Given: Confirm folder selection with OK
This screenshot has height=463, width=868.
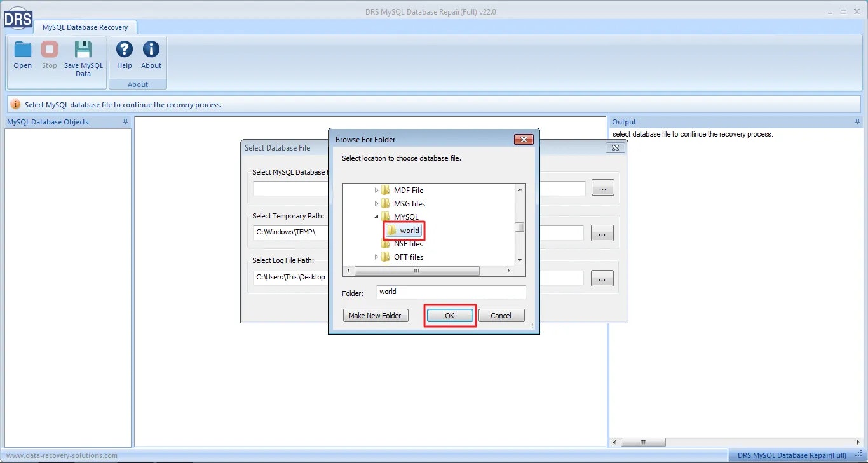Looking at the screenshot, I should [x=450, y=316].
